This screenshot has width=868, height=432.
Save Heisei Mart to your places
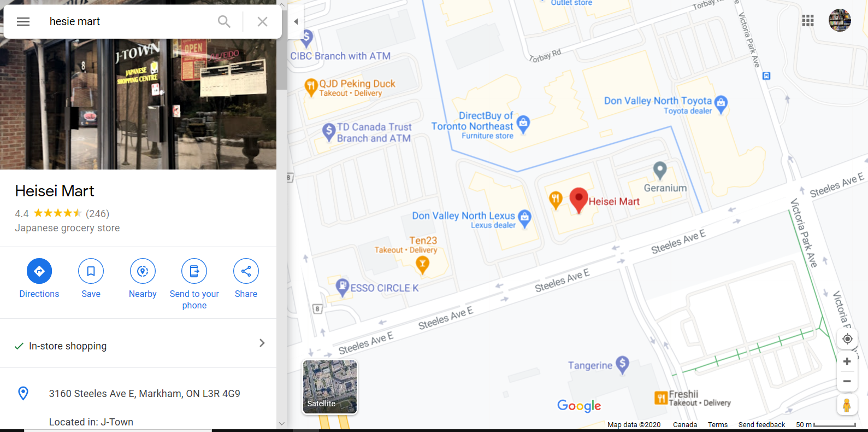[x=91, y=278]
